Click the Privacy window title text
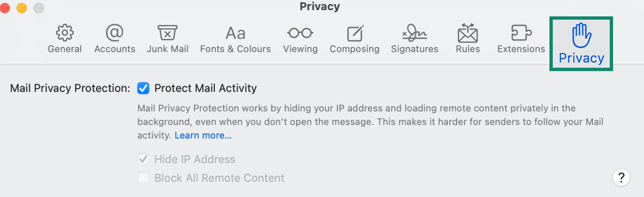 pos(320,6)
